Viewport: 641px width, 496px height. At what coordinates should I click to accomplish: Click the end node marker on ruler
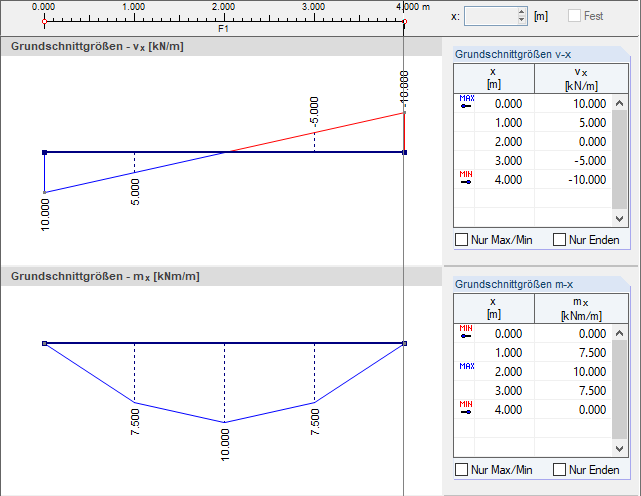pyautogui.click(x=404, y=21)
